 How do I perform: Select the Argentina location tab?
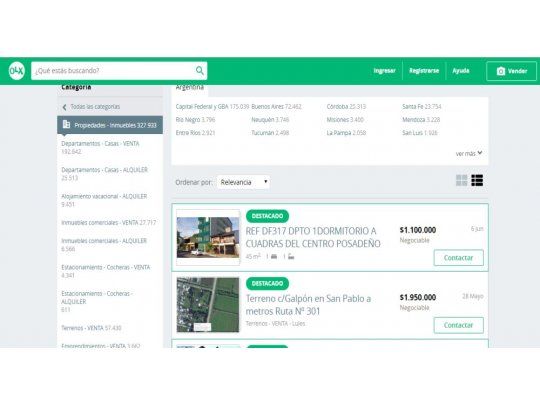190,89
